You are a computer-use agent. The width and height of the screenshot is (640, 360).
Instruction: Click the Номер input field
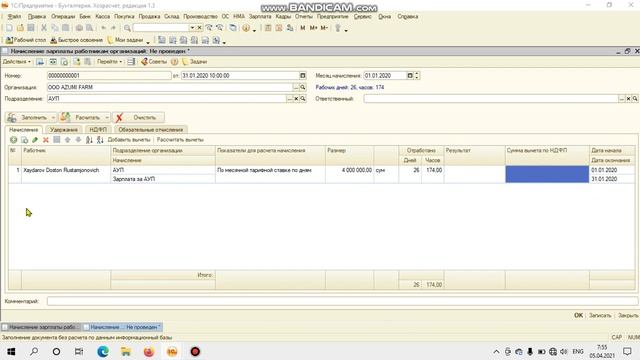(109, 76)
